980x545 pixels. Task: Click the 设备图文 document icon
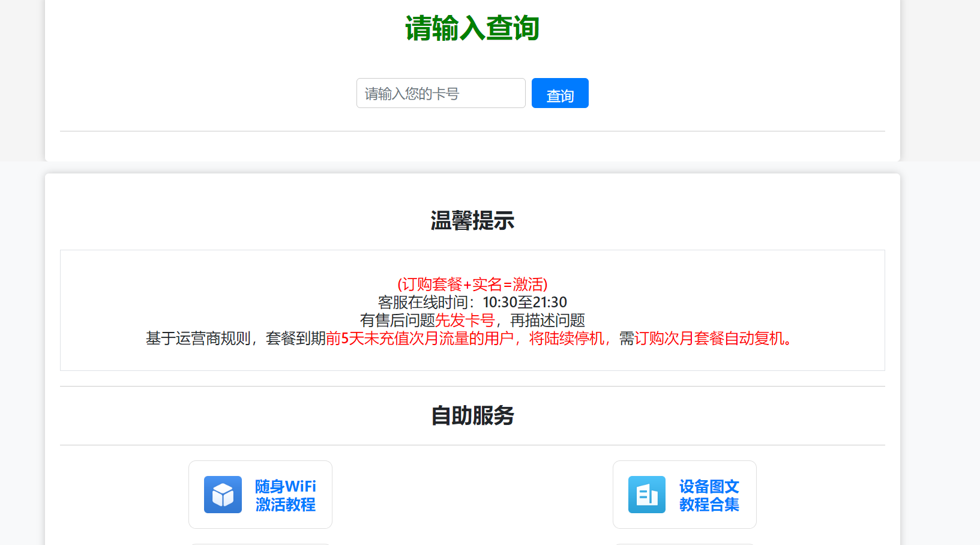click(647, 495)
